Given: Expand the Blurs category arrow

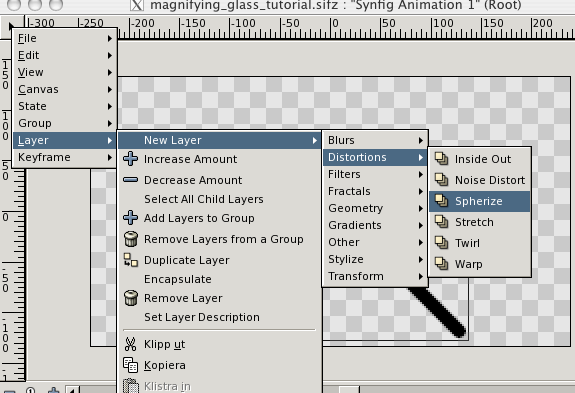Looking at the screenshot, I should 421,140.
